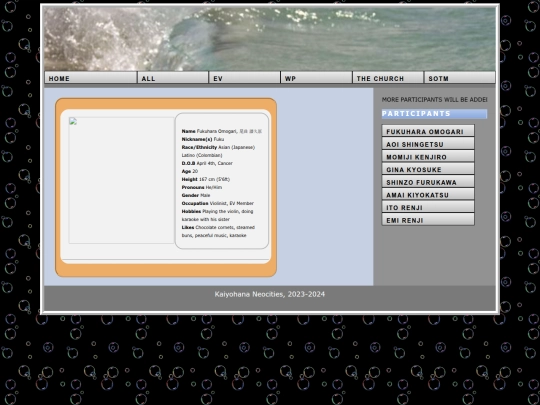This screenshot has height=405, width=540.
Task: Go to the SOTM navigation tab
Action: point(460,78)
